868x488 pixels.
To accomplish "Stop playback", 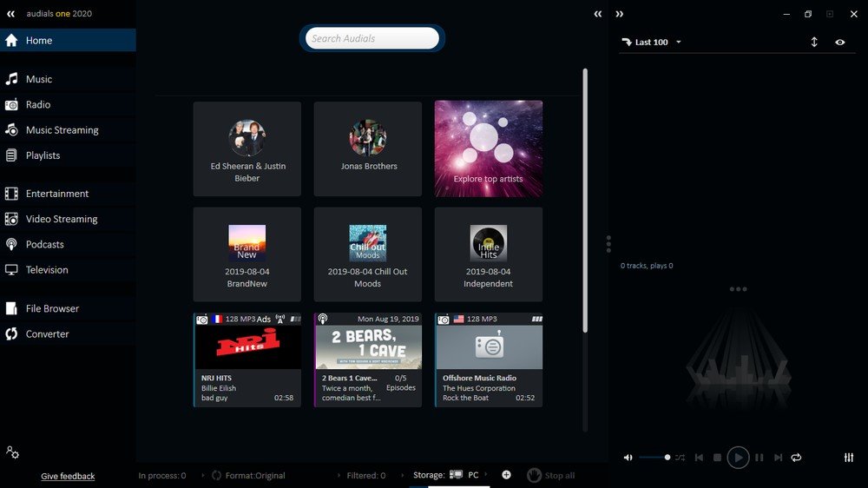I will [x=718, y=458].
